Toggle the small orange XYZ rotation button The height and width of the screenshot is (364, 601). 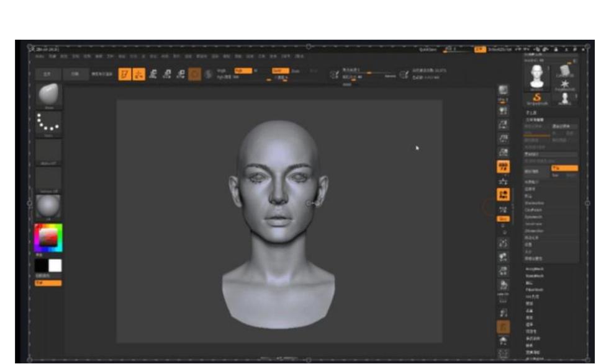(504, 219)
